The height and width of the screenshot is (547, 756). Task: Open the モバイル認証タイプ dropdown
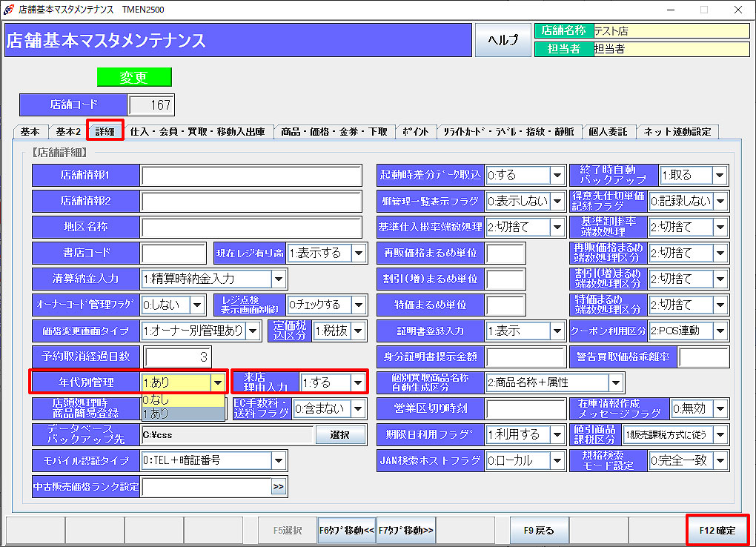[279, 461]
